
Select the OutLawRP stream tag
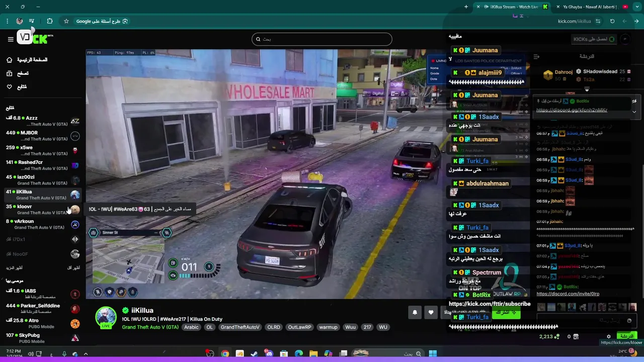[x=299, y=327]
